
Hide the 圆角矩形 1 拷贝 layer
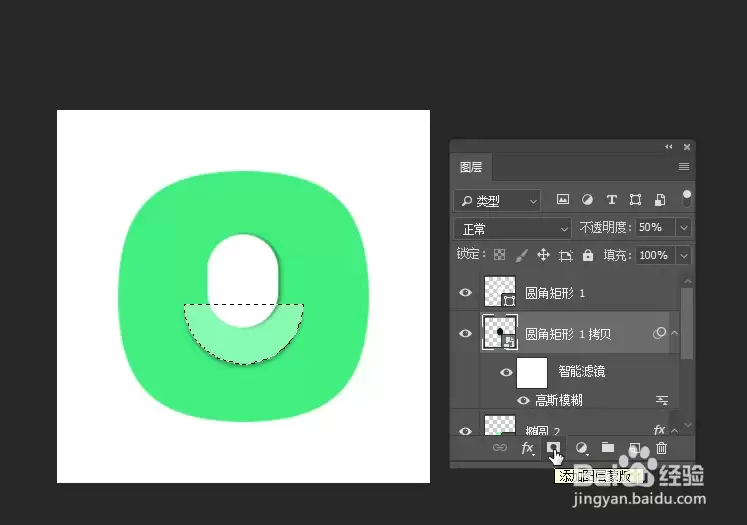[465, 333]
